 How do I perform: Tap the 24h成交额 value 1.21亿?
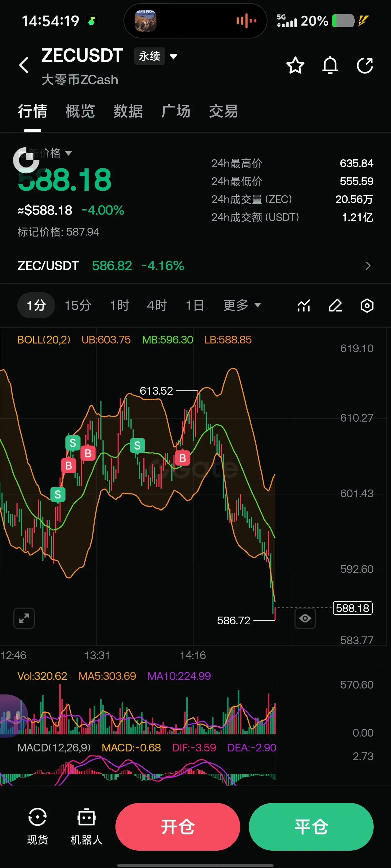pos(357,217)
